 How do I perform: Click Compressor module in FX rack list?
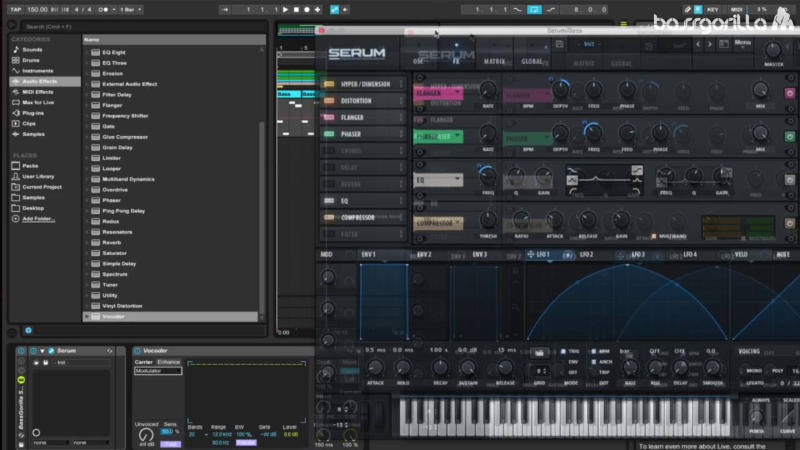click(362, 217)
